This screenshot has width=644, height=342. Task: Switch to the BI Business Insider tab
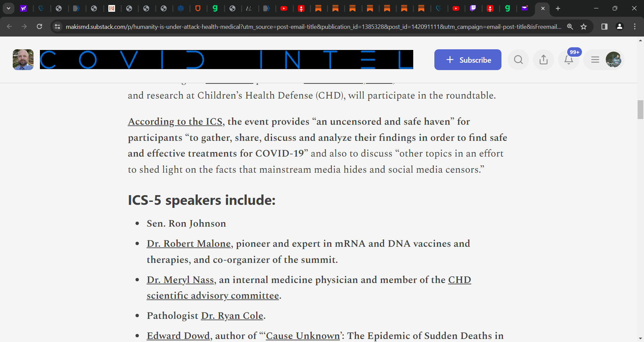(x=112, y=8)
